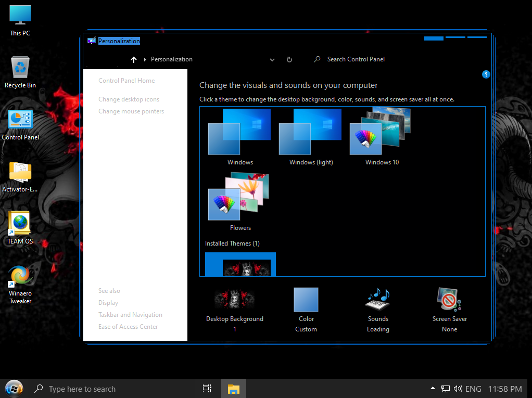Screen dimensions: 532x398
Task: Go up one level with the up arrow
Action: (x=134, y=60)
